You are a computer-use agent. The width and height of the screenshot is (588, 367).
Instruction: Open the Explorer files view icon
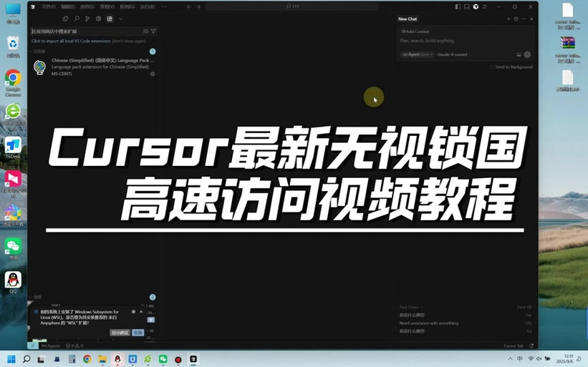click(x=65, y=19)
